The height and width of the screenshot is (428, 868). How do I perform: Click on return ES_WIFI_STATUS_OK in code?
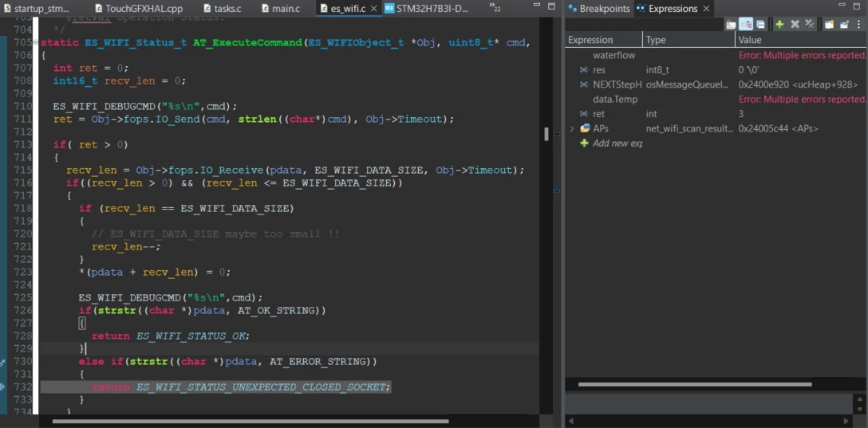tap(171, 336)
